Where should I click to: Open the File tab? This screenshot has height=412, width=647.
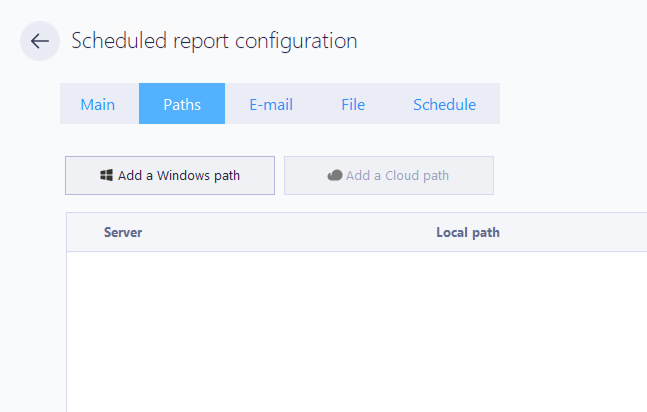click(x=353, y=104)
